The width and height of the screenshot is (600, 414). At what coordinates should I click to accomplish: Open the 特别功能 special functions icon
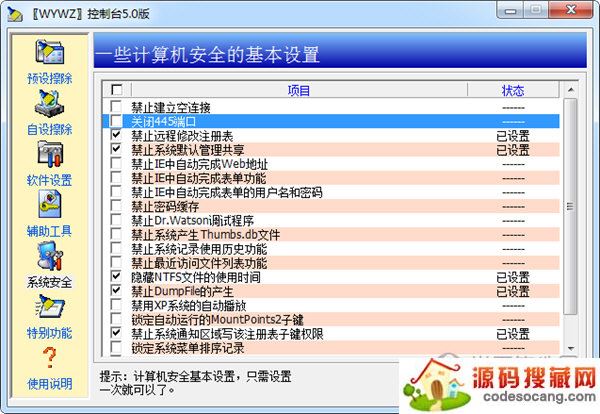coord(50,306)
